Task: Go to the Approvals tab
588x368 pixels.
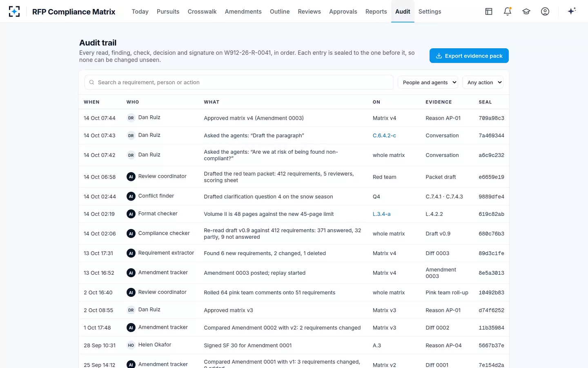Action: [x=343, y=11]
